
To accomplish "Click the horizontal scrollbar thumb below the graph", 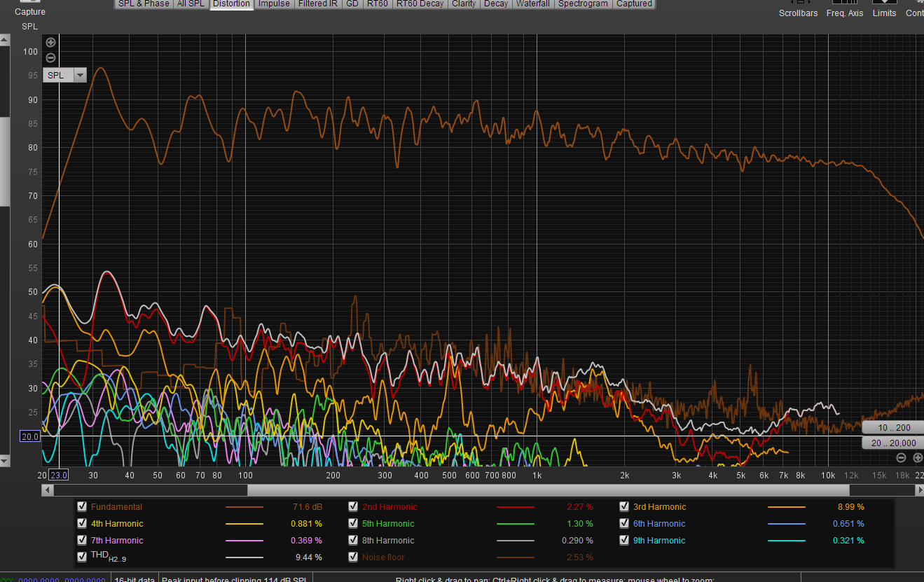I will click(549, 490).
